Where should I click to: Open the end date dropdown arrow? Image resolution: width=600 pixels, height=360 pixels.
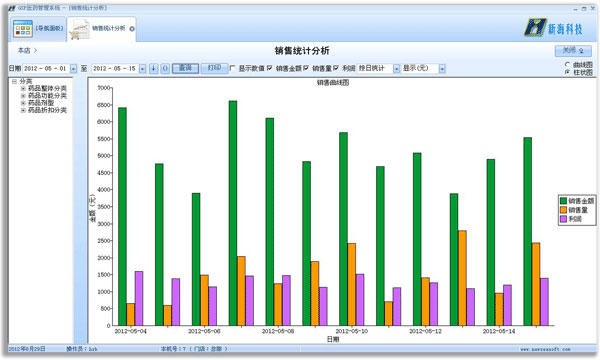point(142,69)
